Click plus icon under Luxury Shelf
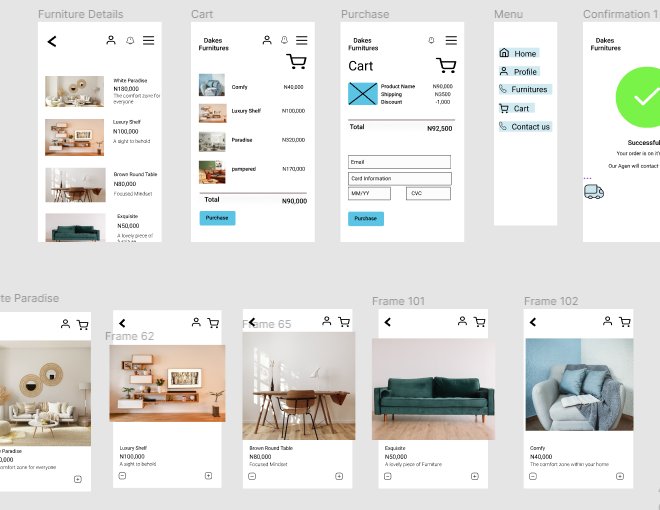Screen dimensions: 660x510 click(208, 475)
